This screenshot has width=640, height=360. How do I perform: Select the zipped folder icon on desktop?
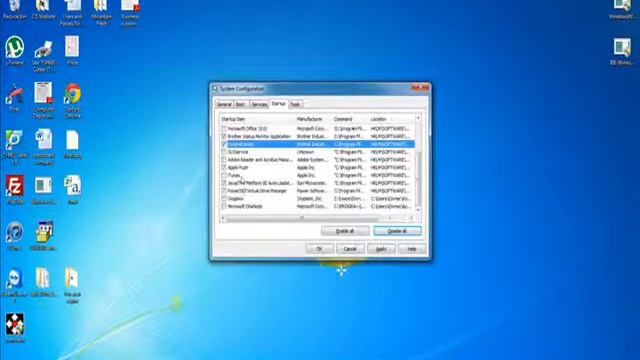[43, 278]
